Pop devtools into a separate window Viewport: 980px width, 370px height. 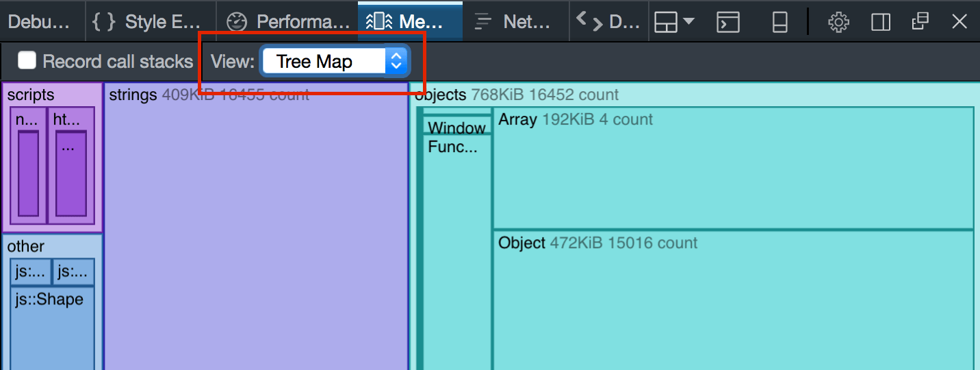click(x=920, y=23)
